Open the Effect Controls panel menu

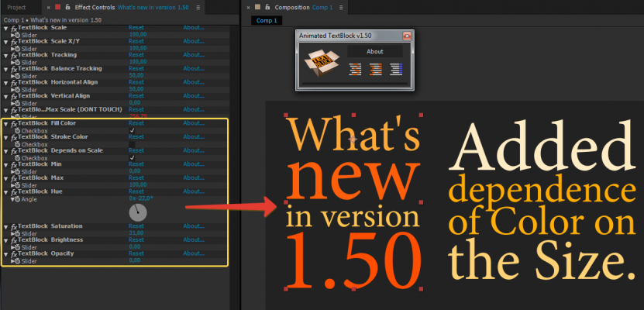point(199,7)
